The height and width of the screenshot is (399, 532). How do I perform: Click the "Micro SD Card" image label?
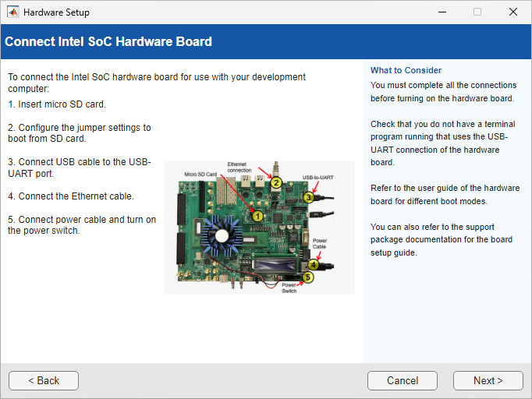click(x=200, y=174)
